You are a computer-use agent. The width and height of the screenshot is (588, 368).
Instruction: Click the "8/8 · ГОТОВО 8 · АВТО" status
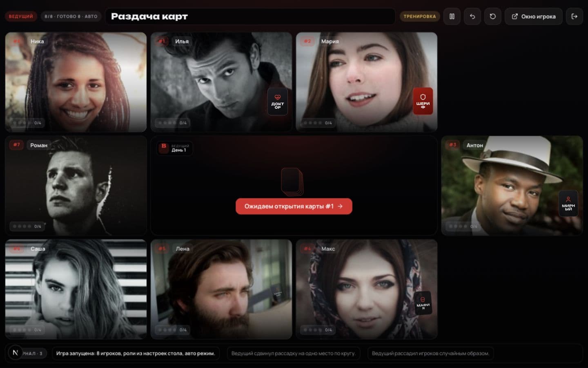(71, 16)
